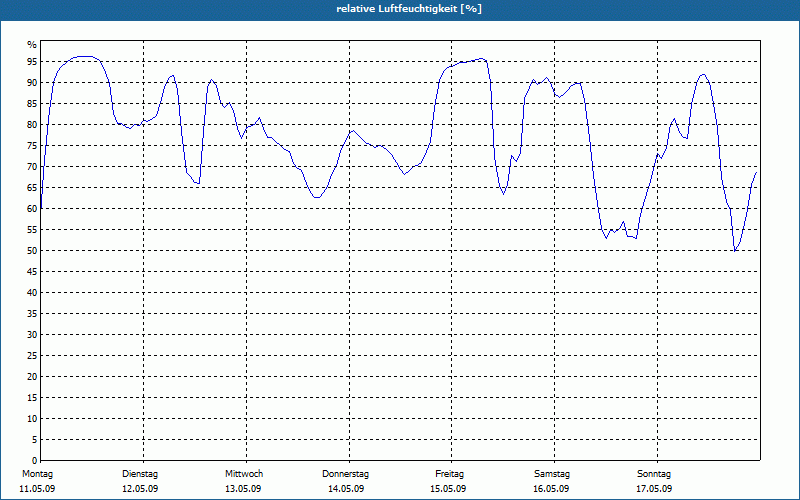This screenshot has height=500, width=800.
Task: Click the '15' y-axis tick label
Action: click(32, 397)
